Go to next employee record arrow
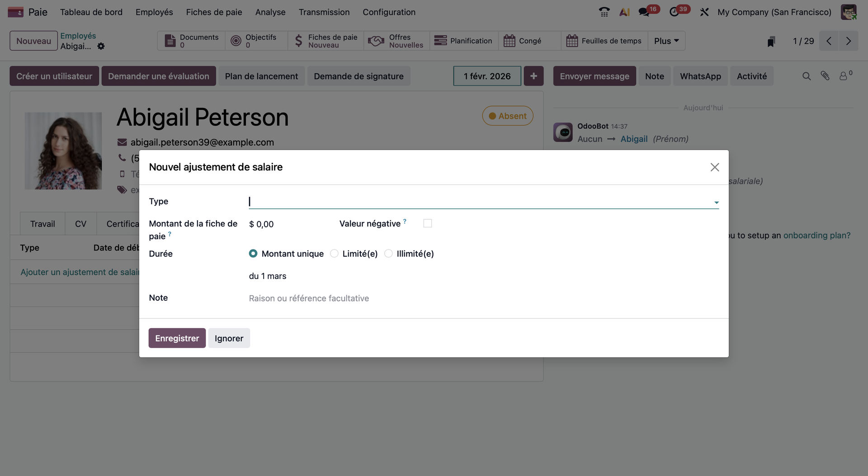 coord(849,41)
